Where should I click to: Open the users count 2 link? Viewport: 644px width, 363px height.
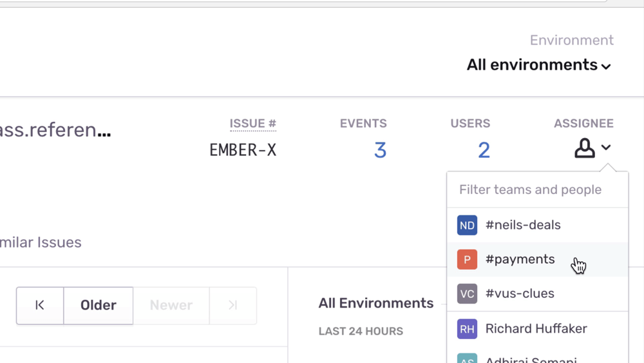(x=484, y=150)
